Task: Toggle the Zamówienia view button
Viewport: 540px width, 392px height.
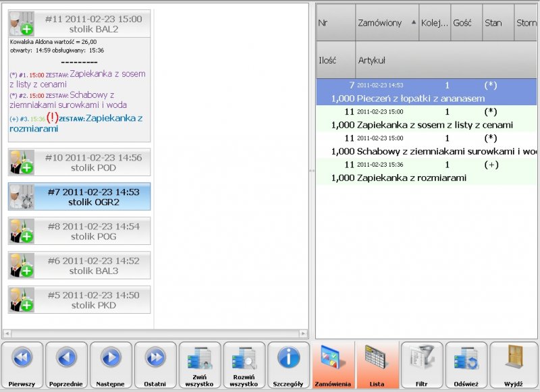Action: click(x=333, y=365)
